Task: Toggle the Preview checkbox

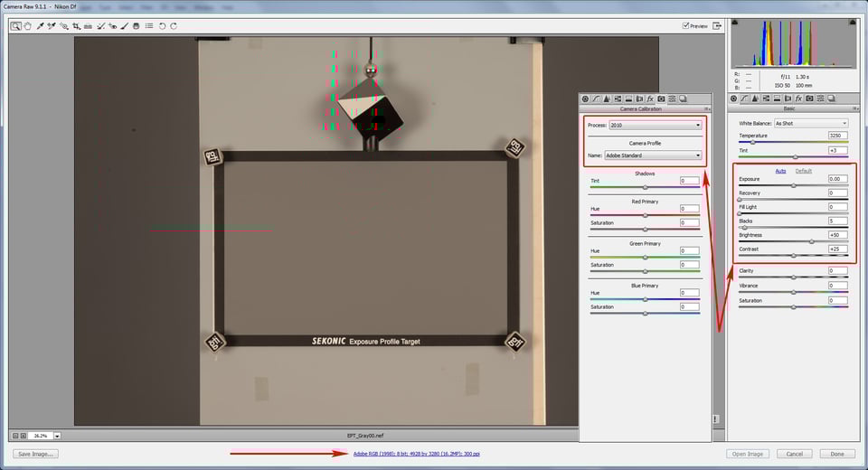Action: coord(686,26)
